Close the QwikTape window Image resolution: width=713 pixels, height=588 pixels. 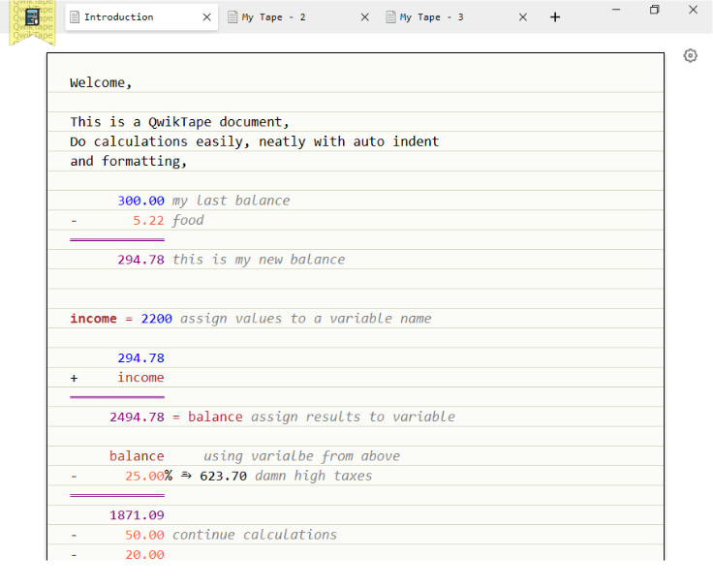[x=693, y=10]
